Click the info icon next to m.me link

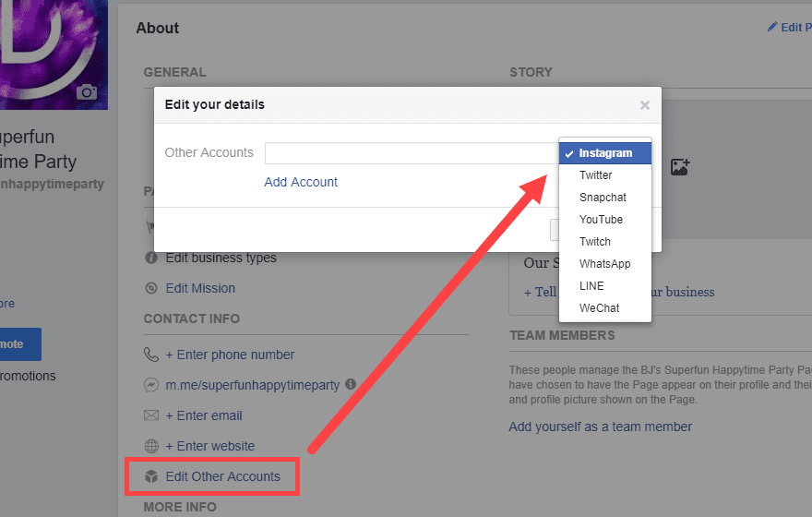[x=351, y=384]
